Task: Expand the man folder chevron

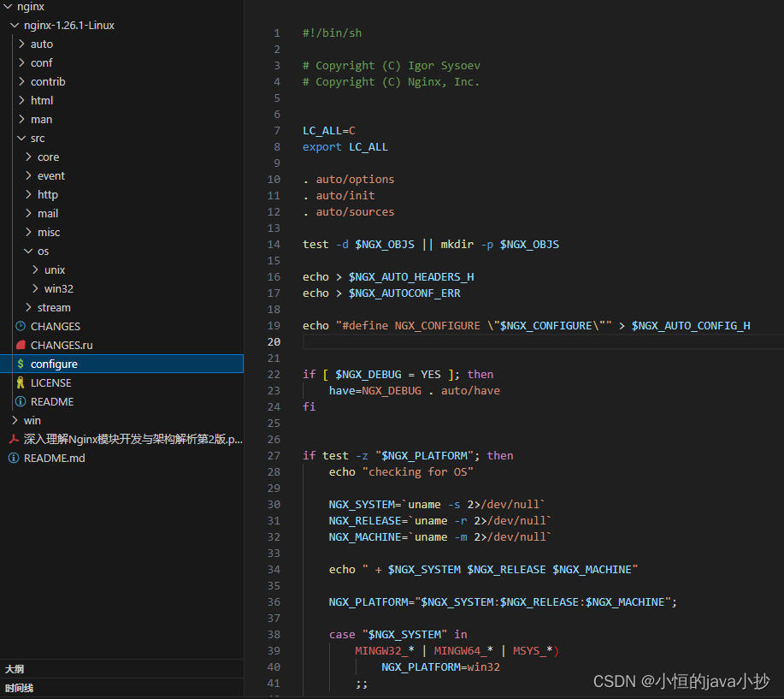Action: coord(21,119)
